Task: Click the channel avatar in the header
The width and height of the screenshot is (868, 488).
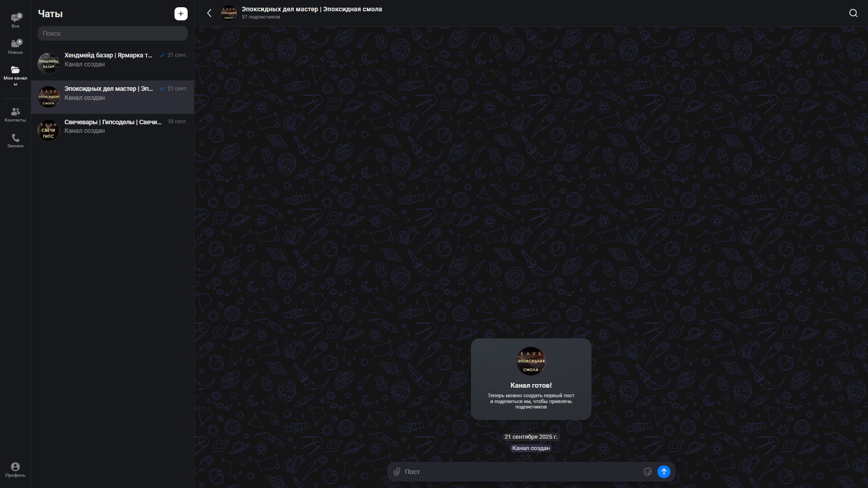Action: pyautogui.click(x=229, y=13)
